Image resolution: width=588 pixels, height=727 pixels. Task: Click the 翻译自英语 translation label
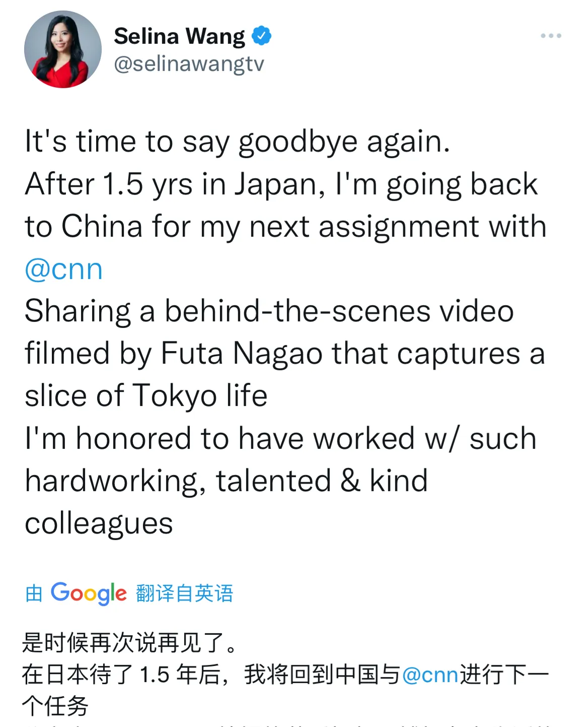click(x=184, y=593)
